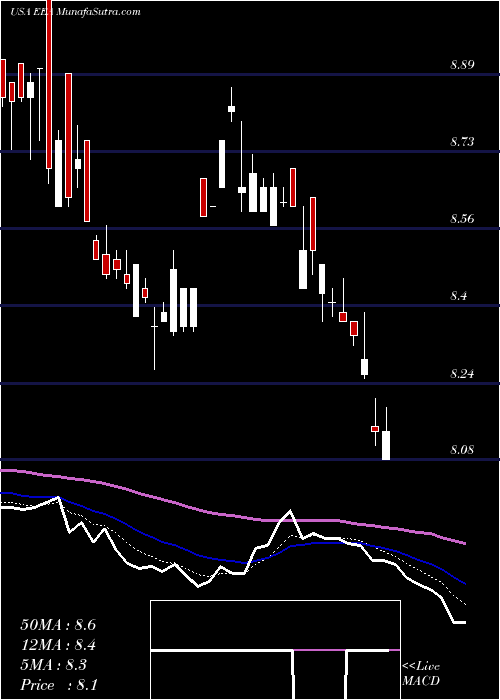Click the 5MA : 8.3 readout
The width and height of the screenshot is (500, 700).
54,665
